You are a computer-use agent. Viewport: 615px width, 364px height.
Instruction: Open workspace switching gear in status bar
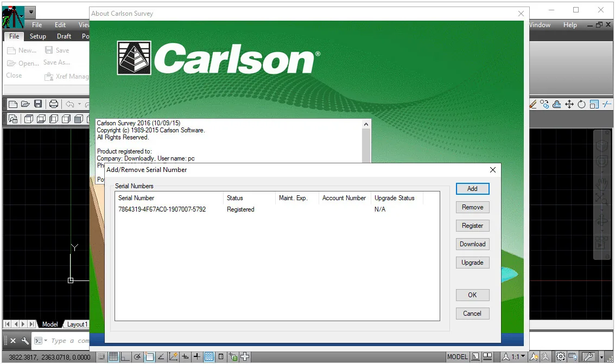(561, 356)
